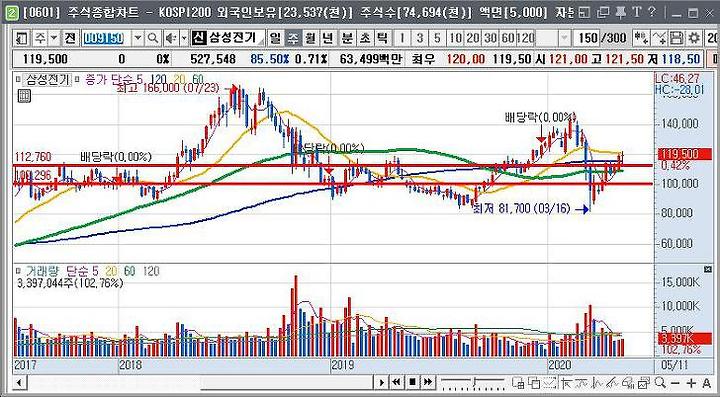Click the add indicator icon beside 150/300

pyautogui.click(x=640, y=38)
